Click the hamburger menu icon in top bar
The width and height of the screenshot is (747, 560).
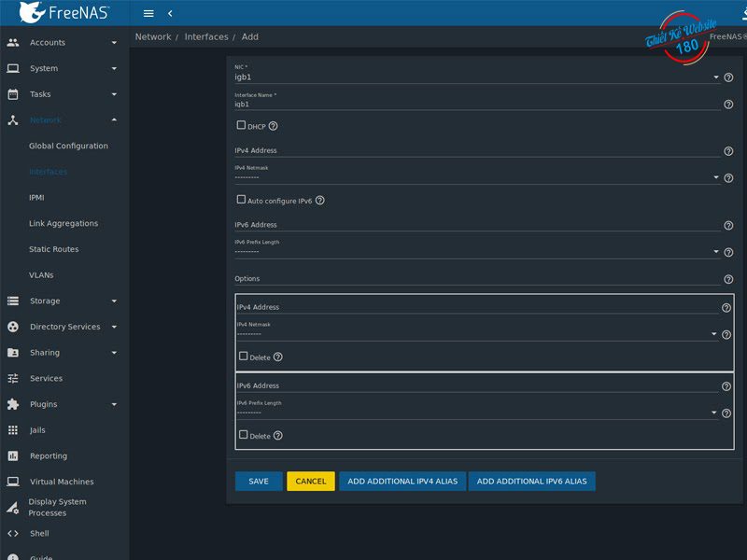[x=148, y=13]
